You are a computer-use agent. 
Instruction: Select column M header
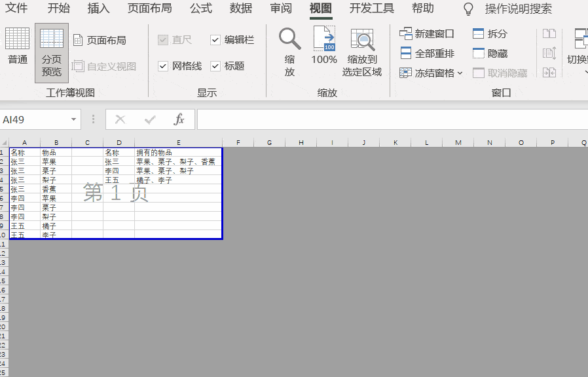point(458,143)
